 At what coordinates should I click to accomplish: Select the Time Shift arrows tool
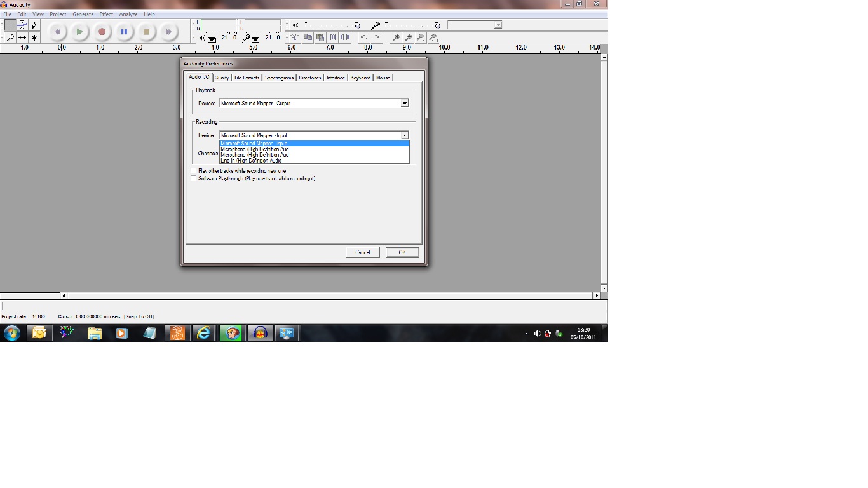(22, 37)
